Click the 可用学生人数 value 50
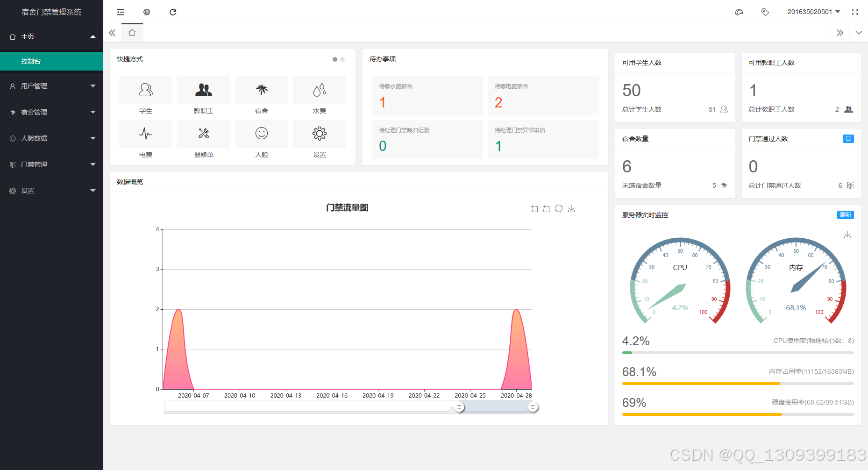The height and width of the screenshot is (470, 868). (632, 90)
